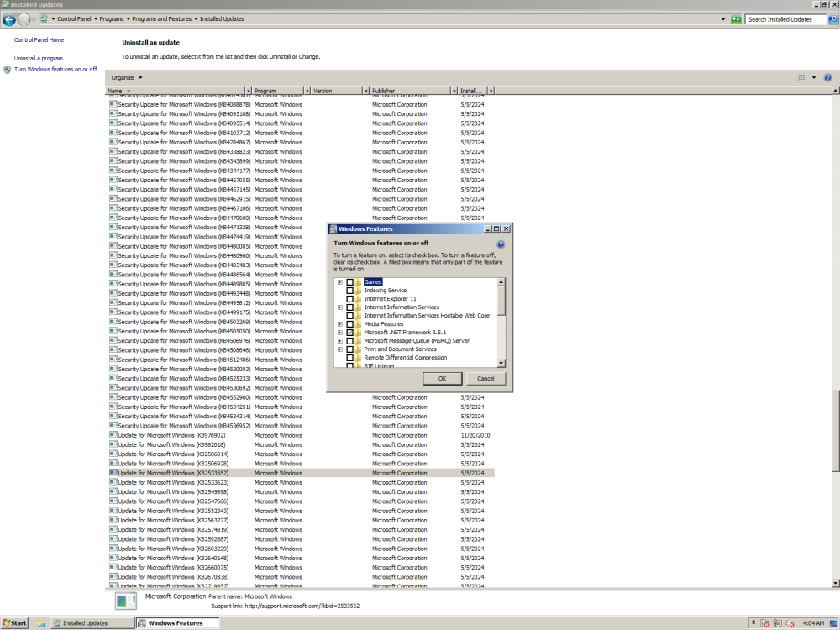Viewport: 840px width, 630px height.
Task: Expand the Internet Information Services node
Action: pyautogui.click(x=340, y=307)
